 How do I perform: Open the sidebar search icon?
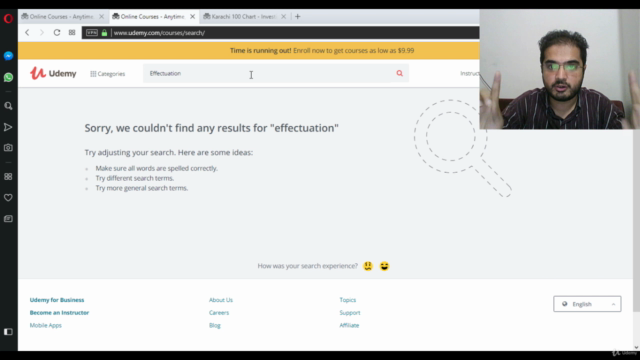pos(8,106)
